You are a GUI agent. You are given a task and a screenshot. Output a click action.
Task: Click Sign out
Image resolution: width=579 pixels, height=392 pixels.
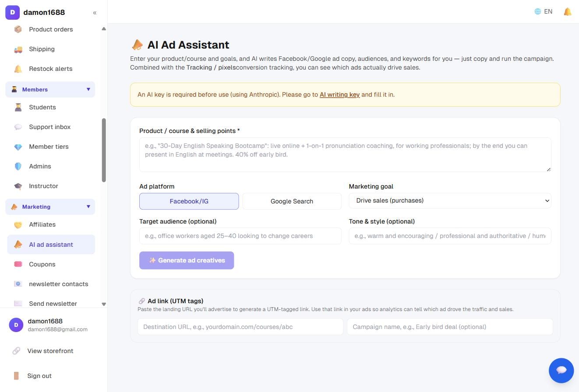pyautogui.click(x=39, y=376)
